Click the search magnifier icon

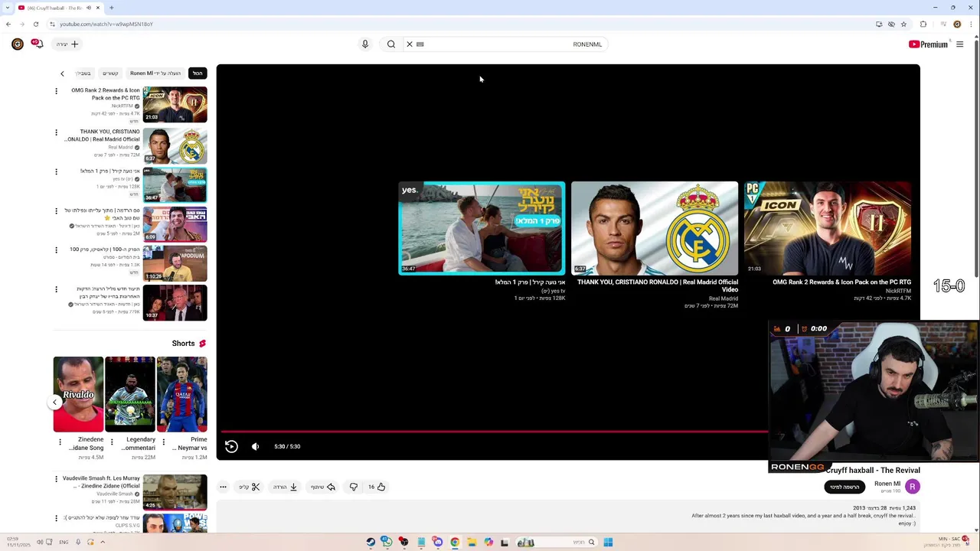pos(391,44)
